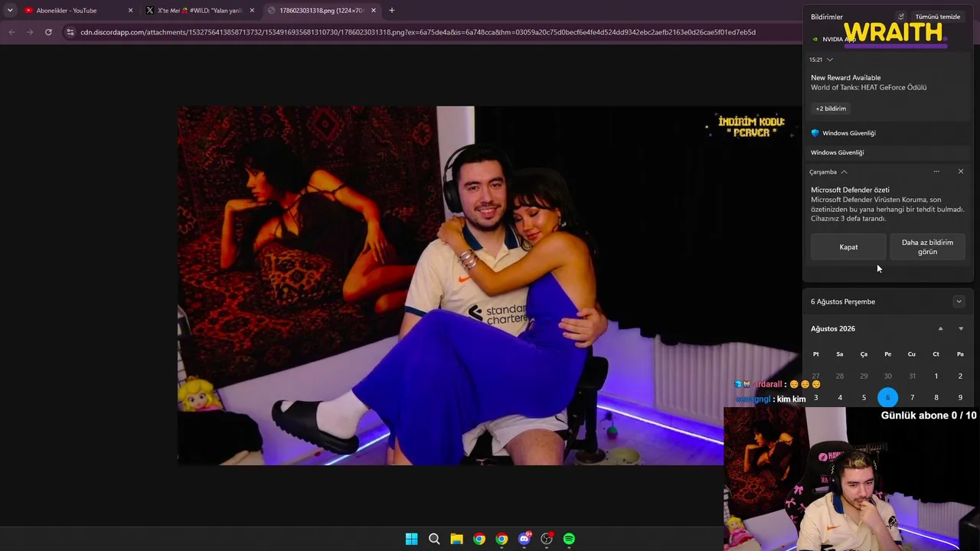Image resolution: width=980 pixels, height=551 pixels.
Task: Open the Chrome icon beside File Explorer
Action: (479, 539)
